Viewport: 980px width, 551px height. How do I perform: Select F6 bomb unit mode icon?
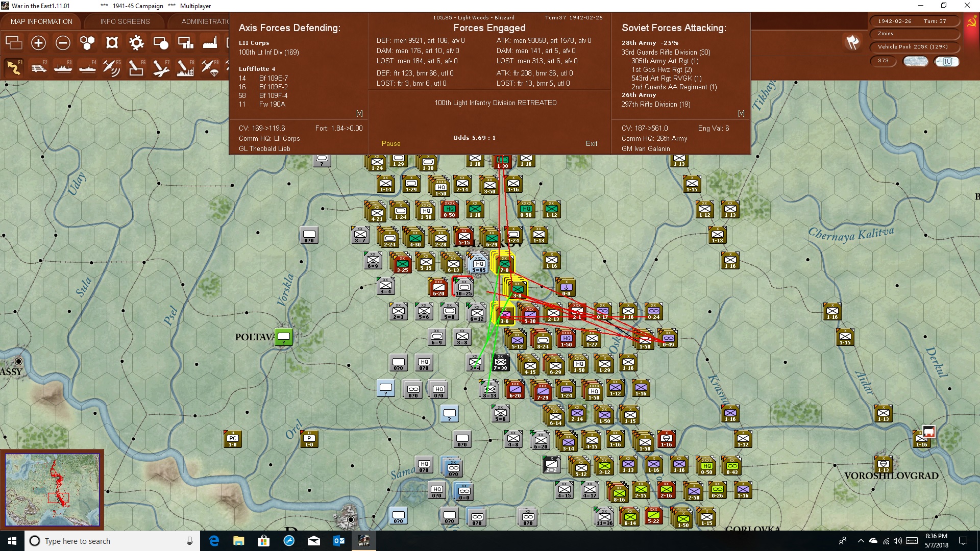point(136,67)
